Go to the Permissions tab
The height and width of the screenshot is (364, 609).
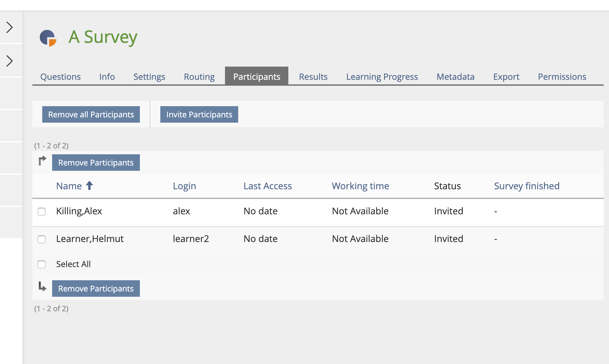pyautogui.click(x=562, y=76)
